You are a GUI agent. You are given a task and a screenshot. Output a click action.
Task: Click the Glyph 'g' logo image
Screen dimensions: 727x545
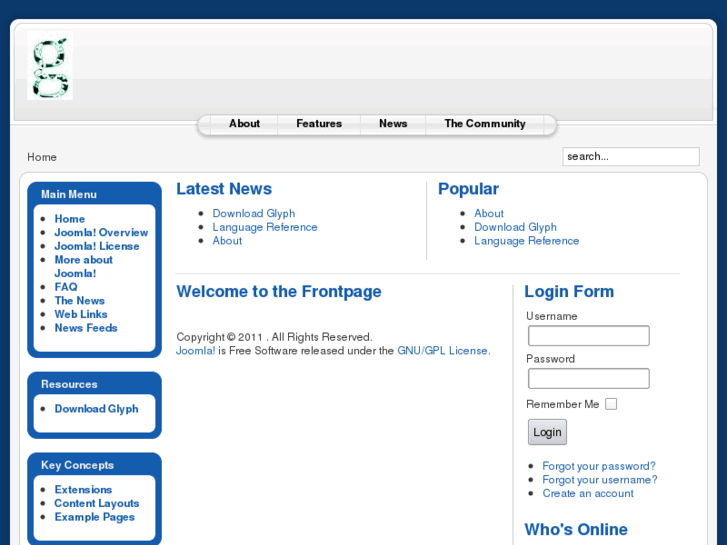coord(50,65)
